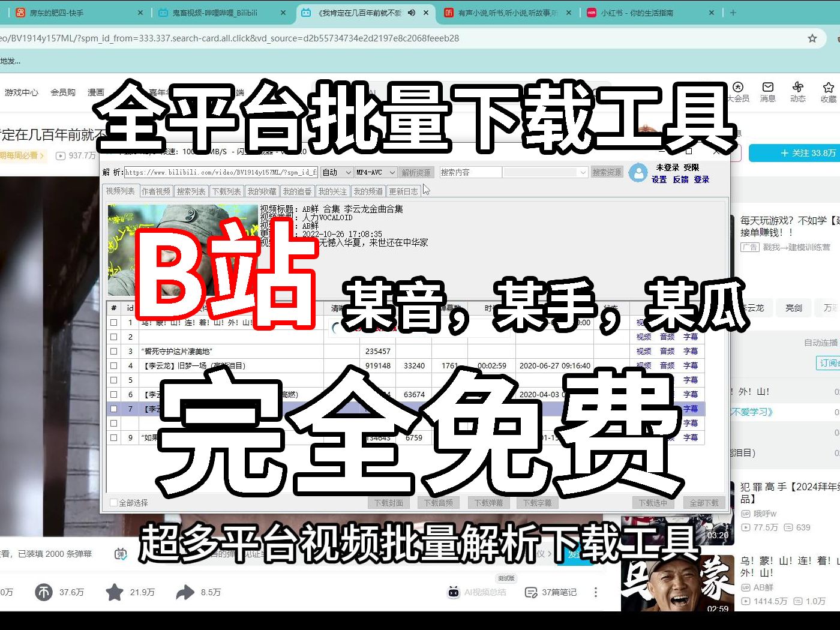The image size is (840, 630).
Task: Close the 有声小说 tab
Action: coord(569,13)
